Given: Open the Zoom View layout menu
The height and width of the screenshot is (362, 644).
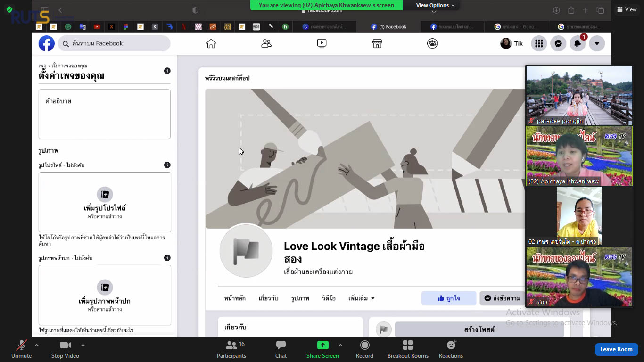Looking at the screenshot, I should click(x=627, y=9).
